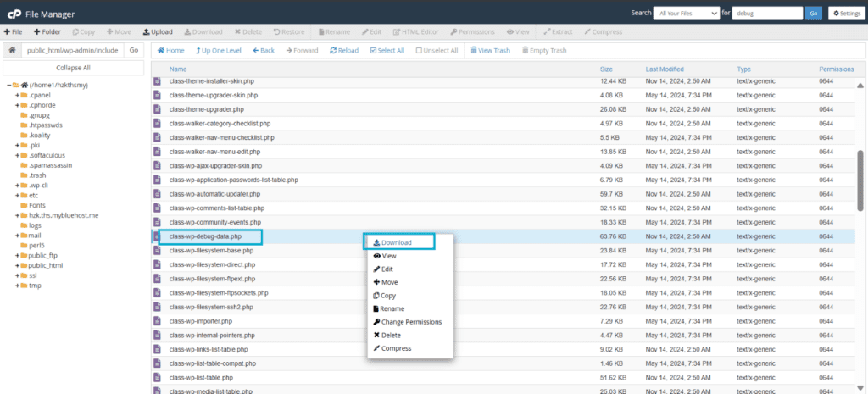868x394 pixels.
Task: Choose Rename from the context menu
Action: 388,308
